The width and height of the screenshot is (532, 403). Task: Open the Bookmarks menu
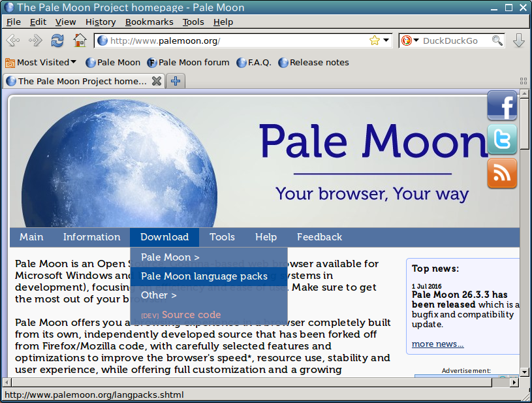149,22
